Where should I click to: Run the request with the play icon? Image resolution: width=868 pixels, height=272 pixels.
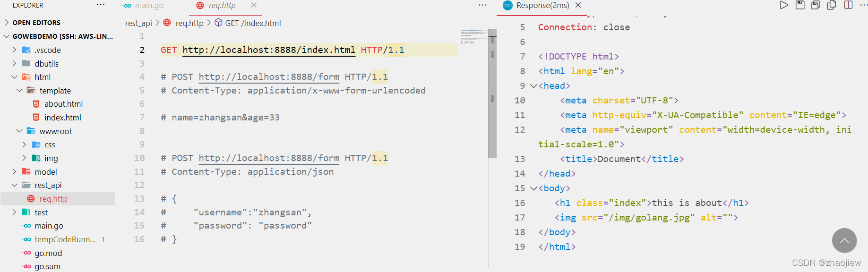click(784, 5)
